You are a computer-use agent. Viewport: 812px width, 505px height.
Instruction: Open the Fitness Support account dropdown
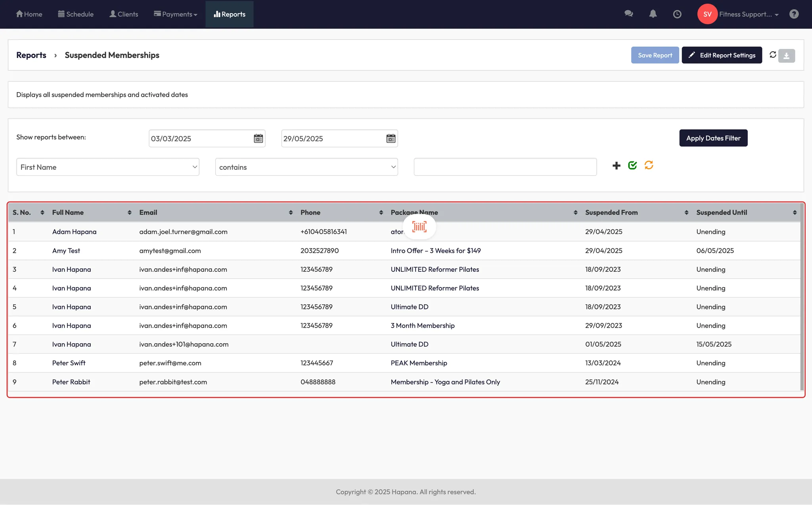coord(748,14)
